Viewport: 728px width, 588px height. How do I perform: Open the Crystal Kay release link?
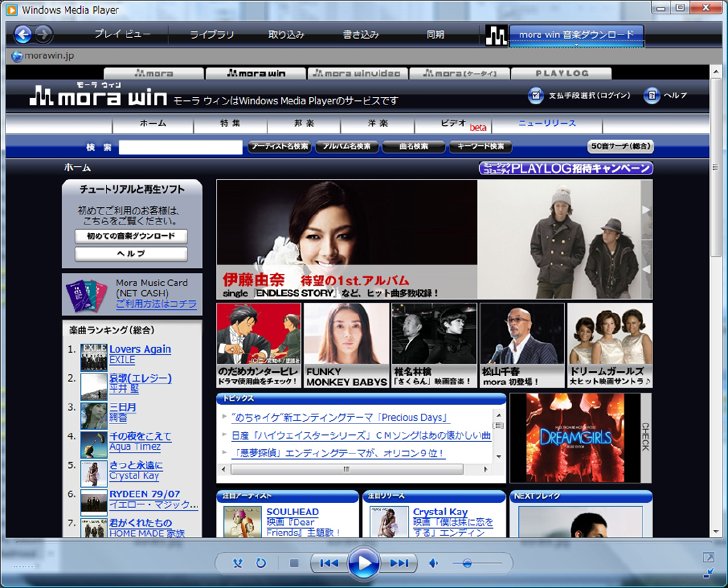[440, 511]
